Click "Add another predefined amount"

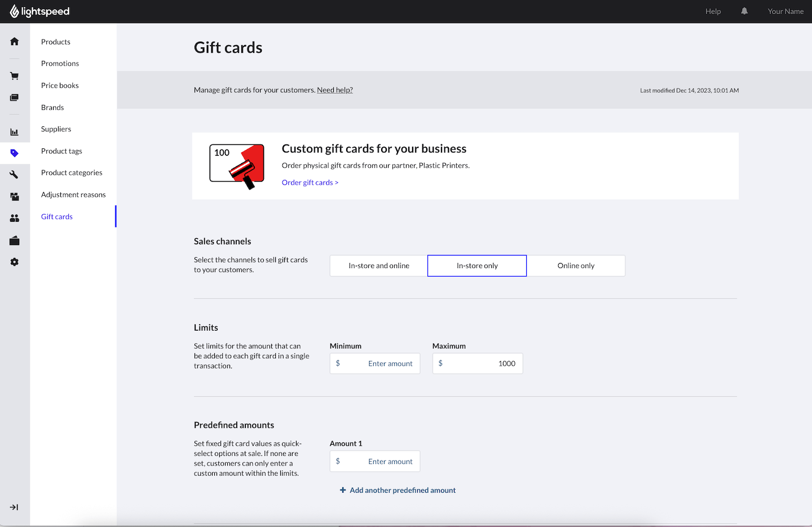coord(398,490)
